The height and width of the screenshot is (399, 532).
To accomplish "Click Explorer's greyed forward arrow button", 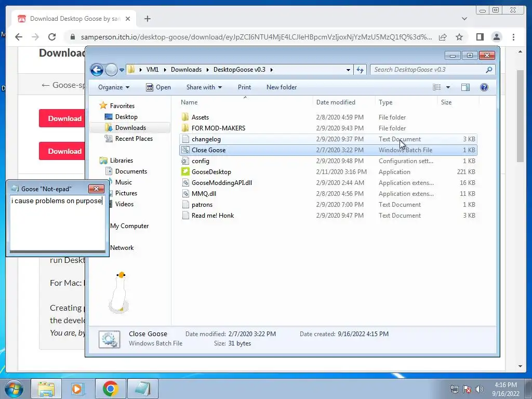I will [x=111, y=70].
